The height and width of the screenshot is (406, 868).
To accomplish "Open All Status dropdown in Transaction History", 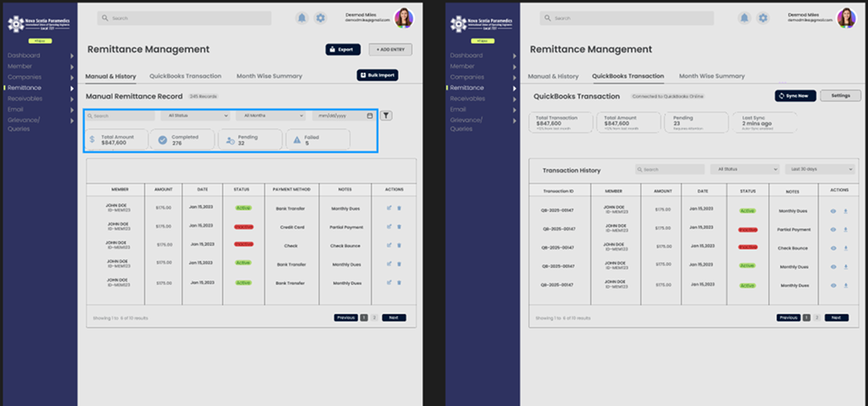I will [743, 170].
